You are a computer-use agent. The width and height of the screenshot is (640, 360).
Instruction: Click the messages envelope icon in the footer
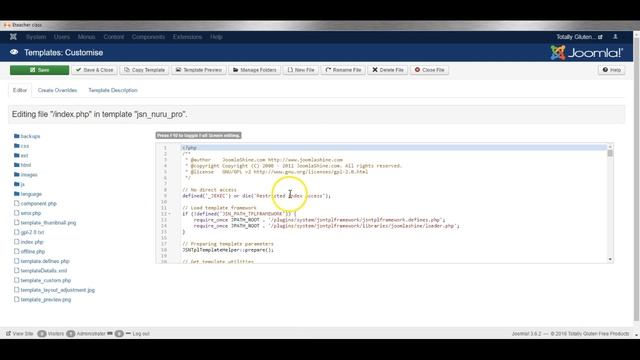pos(110,333)
